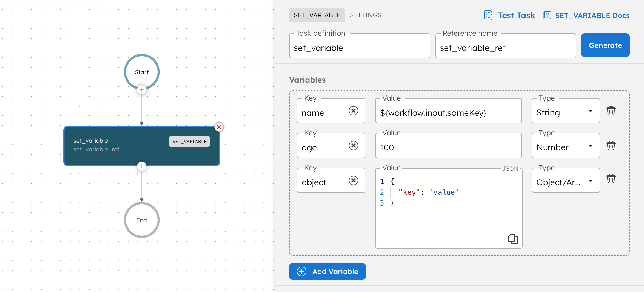The image size is (644, 292).
Task: Click the Variables section heading
Action: click(x=307, y=80)
